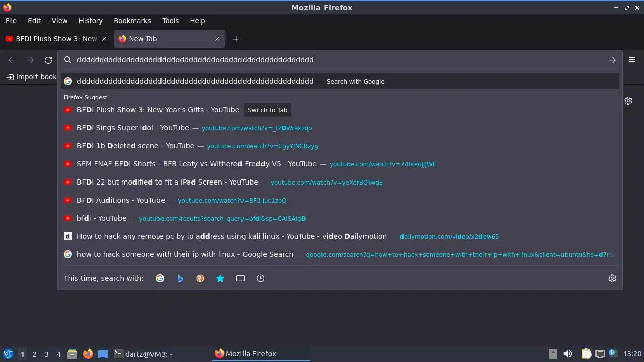Switch to workspace 2
Screen dimensions: 644x362
tap(34, 354)
